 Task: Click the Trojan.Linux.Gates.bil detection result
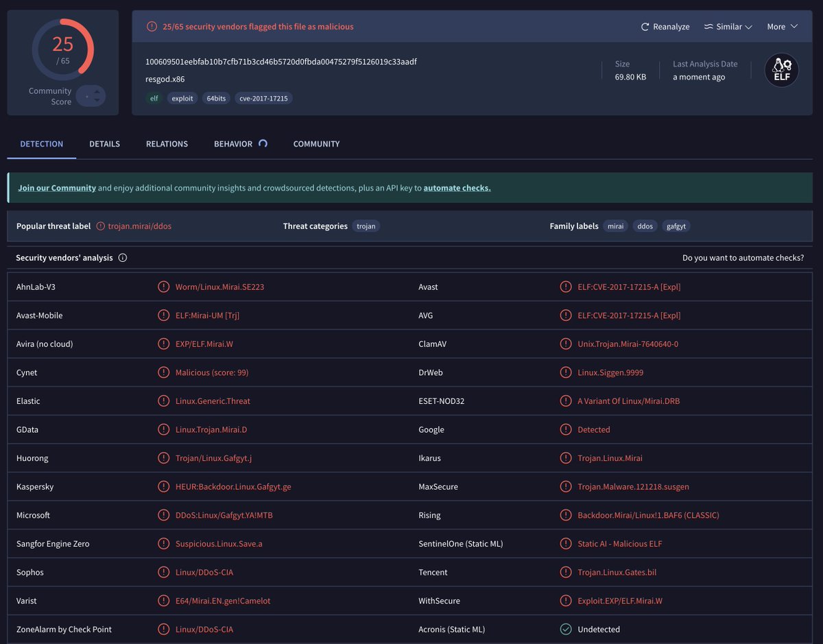point(617,572)
